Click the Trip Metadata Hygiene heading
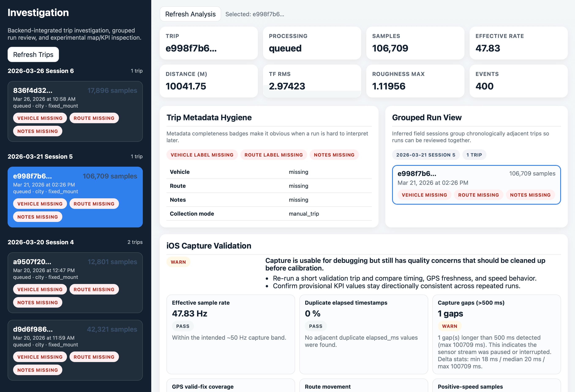The width and height of the screenshot is (575, 392). point(209,117)
